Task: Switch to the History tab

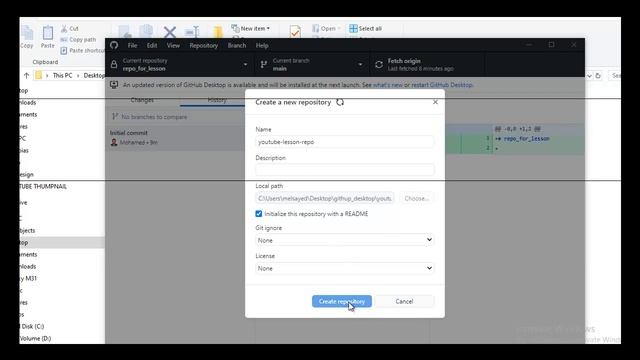Action: point(217,100)
